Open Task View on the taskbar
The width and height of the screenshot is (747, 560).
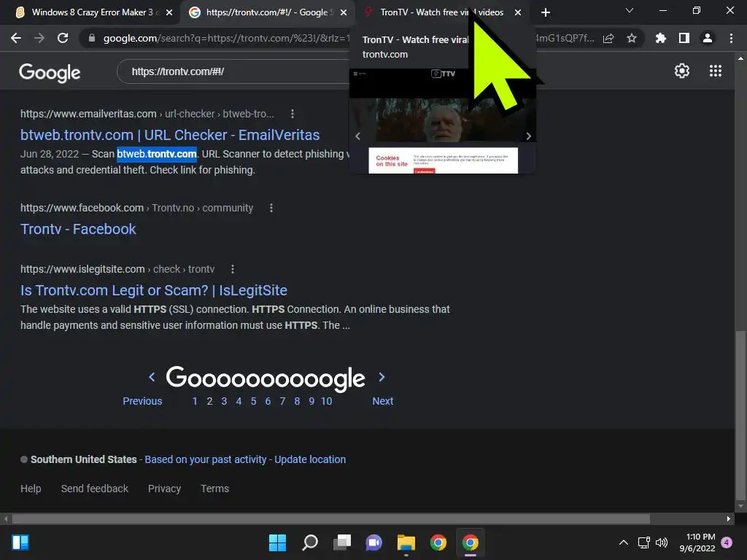[342, 542]
